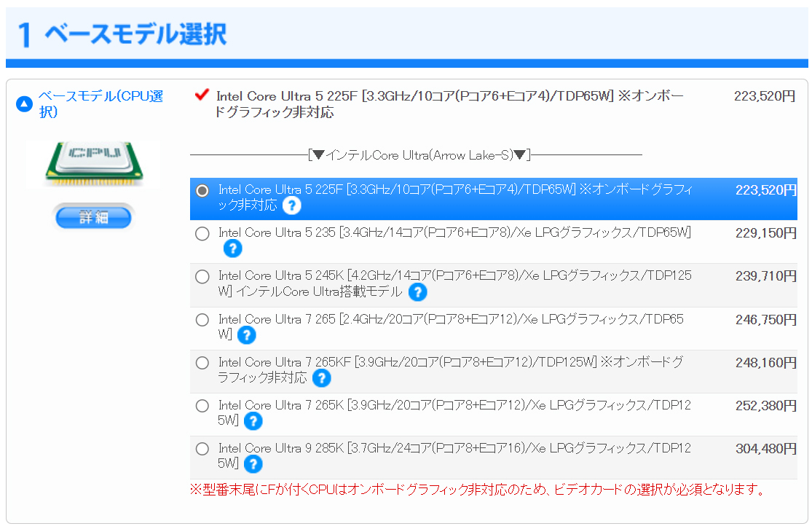The width and height of the screenshot is (812, 529).
Task: Click the checked current selection summary text
Action: [x=449, y=103]
